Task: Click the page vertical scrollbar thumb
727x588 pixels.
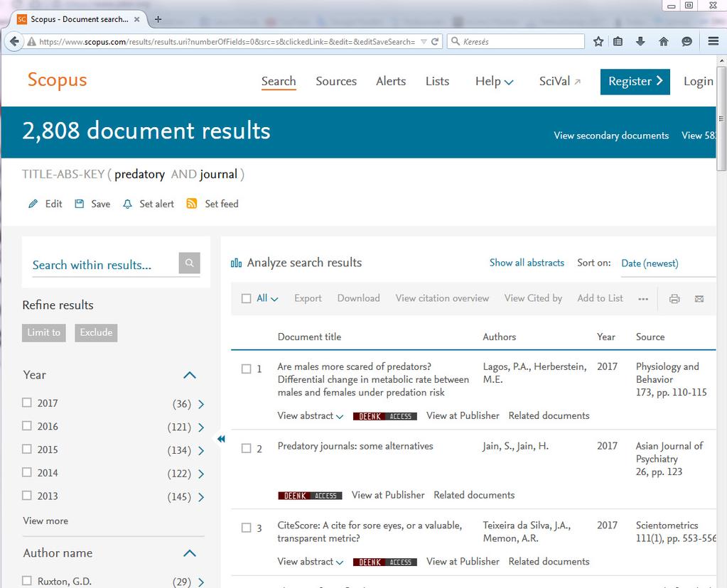Action: 721,119
